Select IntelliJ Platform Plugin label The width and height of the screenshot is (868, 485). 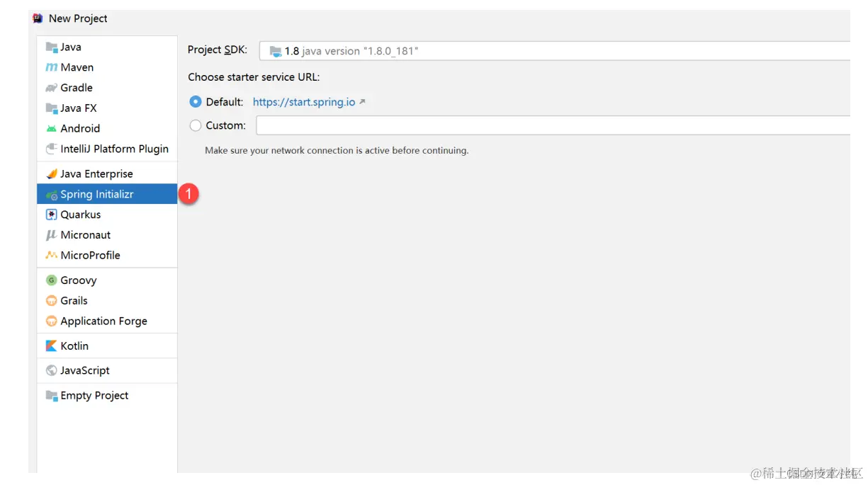coord(114,149)
